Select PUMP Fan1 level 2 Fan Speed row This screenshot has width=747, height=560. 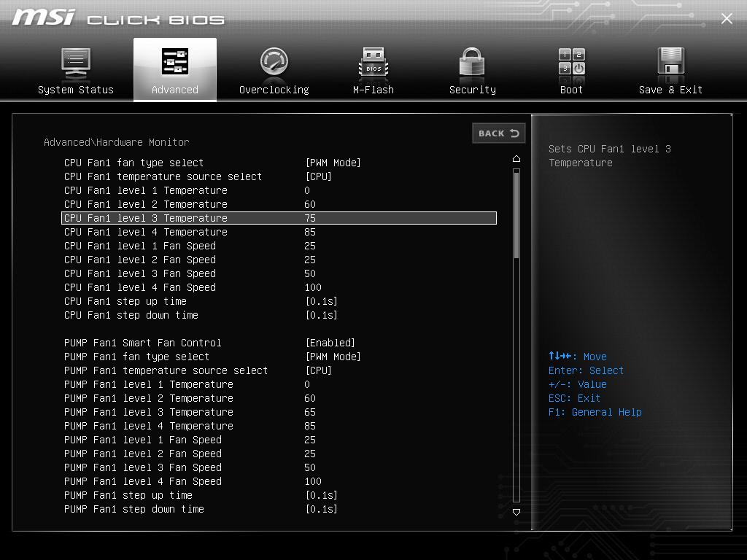279,454
